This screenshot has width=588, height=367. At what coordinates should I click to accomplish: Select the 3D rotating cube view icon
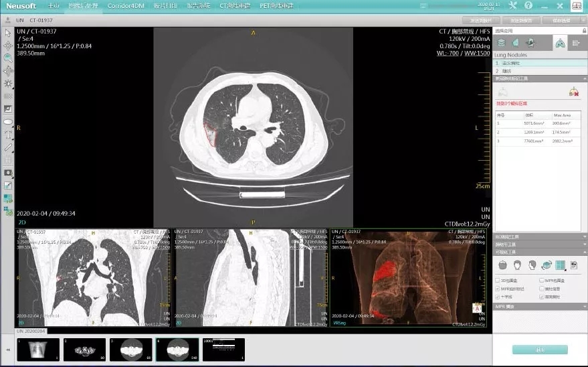coord(546,265)
